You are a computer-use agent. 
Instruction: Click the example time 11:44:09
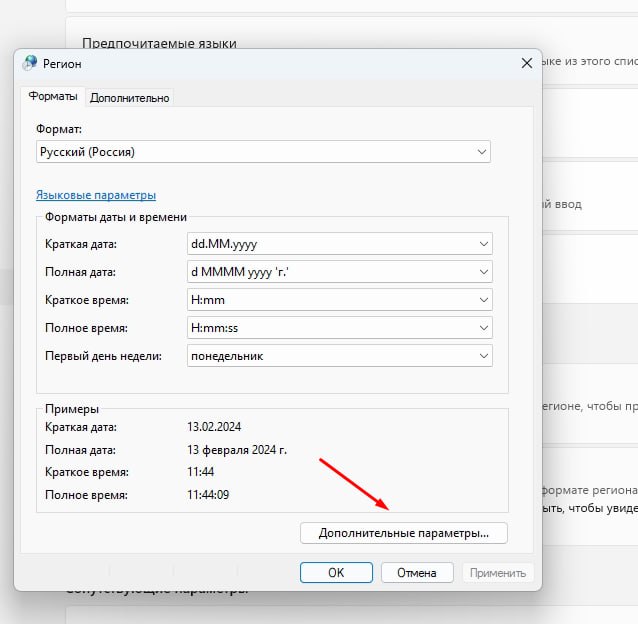point(208,495)
